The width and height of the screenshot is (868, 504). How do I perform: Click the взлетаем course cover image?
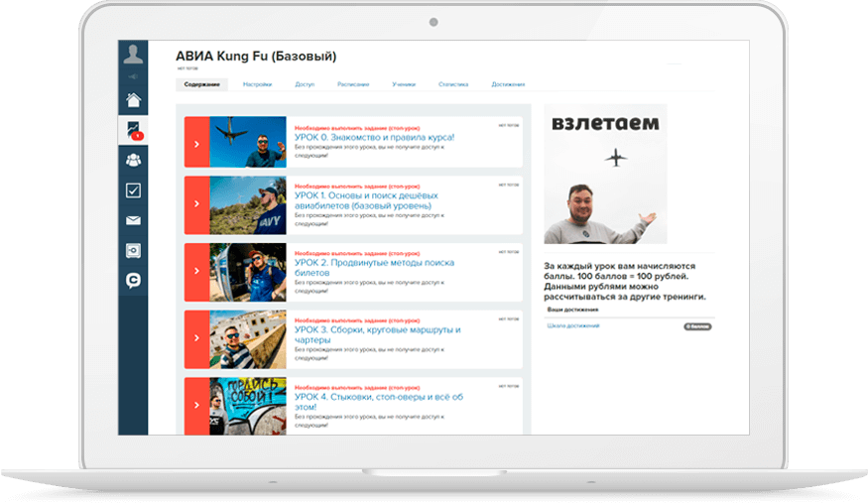coord(605,174)
